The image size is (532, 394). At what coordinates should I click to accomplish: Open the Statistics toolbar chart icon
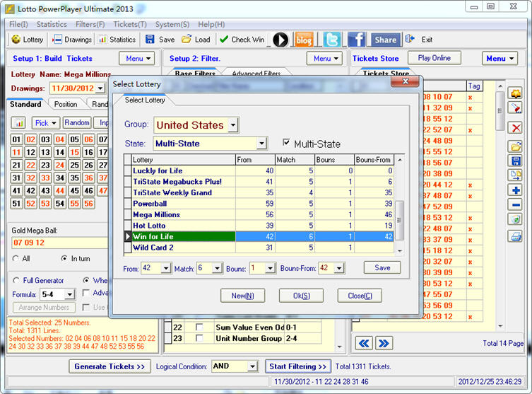[102, 40]
